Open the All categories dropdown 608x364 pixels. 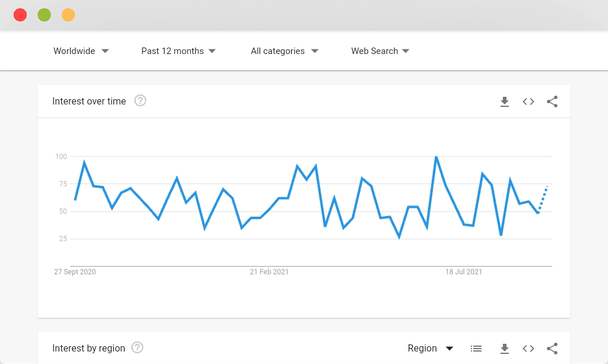pyautogui.click(x=284, y=51)
